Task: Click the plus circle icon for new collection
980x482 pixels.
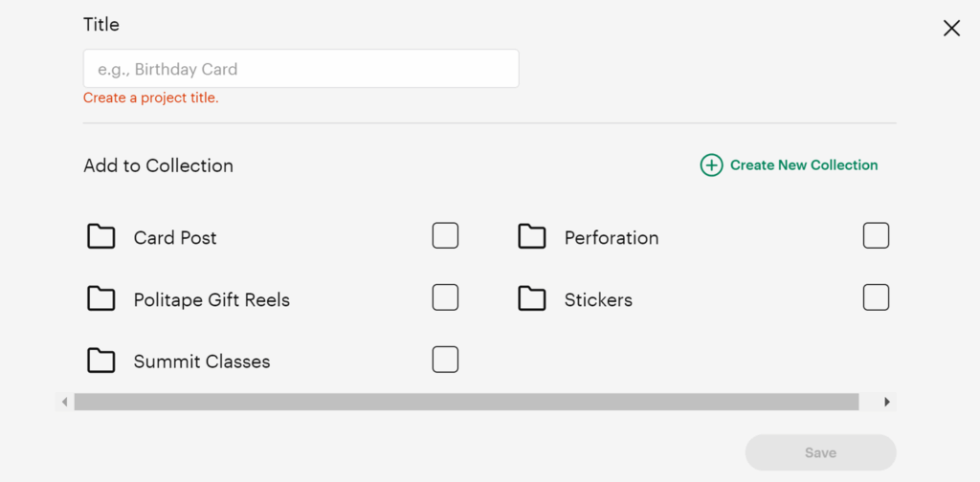Action: tap(711, 165)
